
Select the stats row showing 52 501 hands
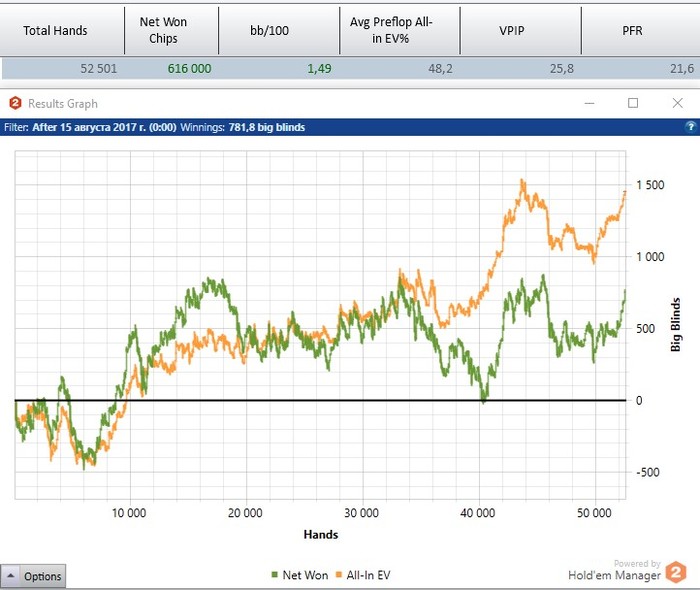coord(351,68)
